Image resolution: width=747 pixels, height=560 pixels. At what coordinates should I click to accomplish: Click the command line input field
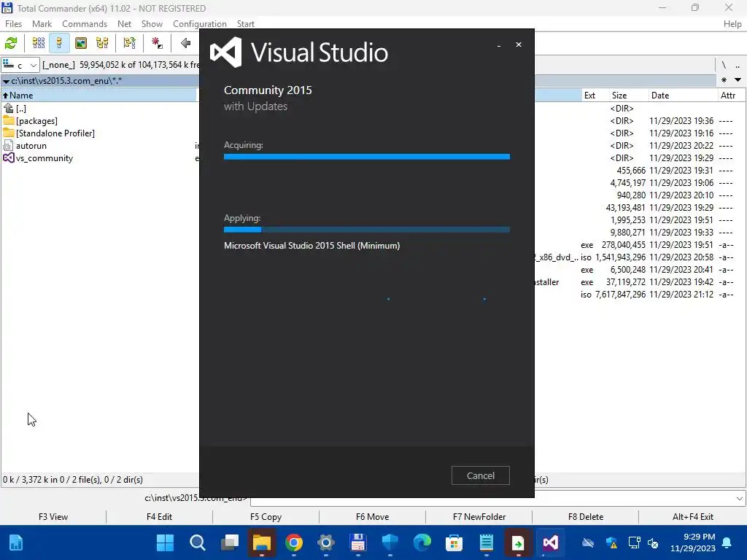[492, 499]
